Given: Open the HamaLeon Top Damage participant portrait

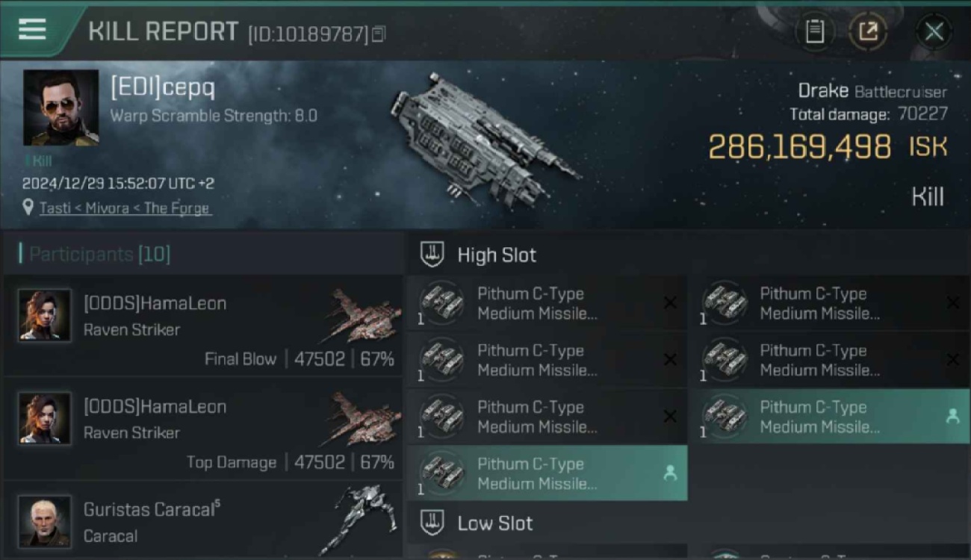Looking at the screenshot, I should pos(45,419).
